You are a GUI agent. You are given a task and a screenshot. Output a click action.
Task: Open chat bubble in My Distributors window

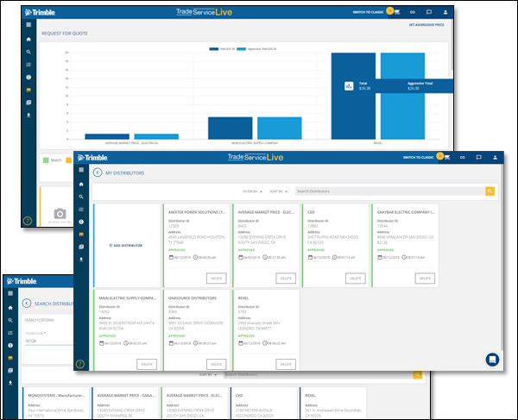click(x=492, y=360)
